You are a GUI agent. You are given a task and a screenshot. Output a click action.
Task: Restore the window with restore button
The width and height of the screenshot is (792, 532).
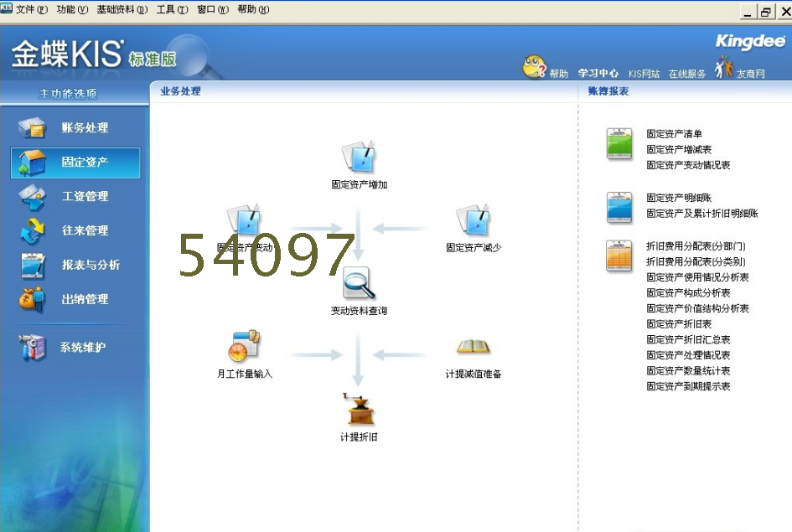(766, 12)
